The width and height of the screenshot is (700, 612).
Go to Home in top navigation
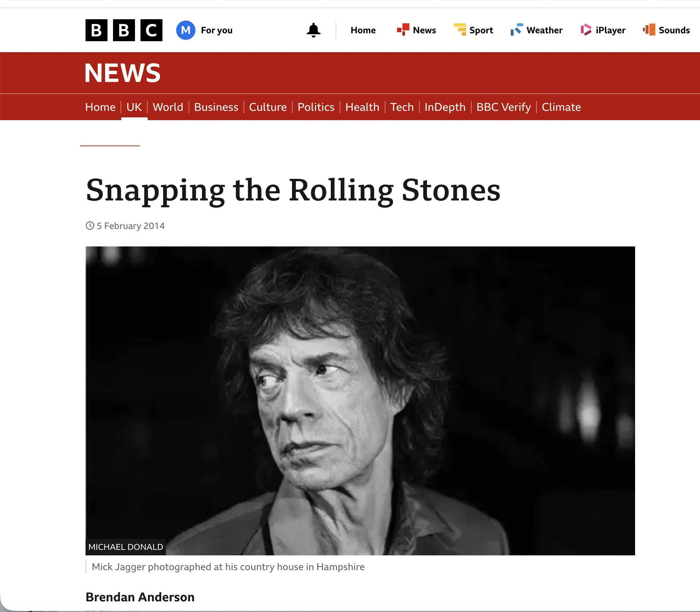click(363, 30)
